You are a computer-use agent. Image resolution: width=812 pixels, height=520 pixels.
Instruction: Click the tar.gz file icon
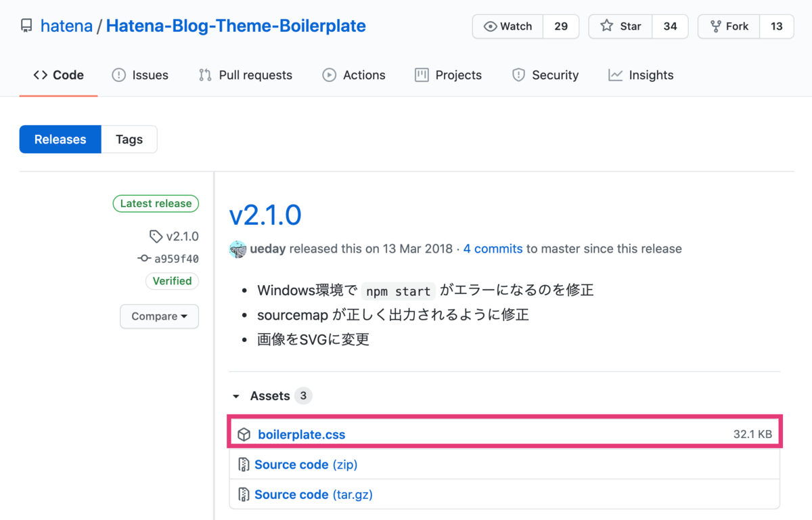244,495
